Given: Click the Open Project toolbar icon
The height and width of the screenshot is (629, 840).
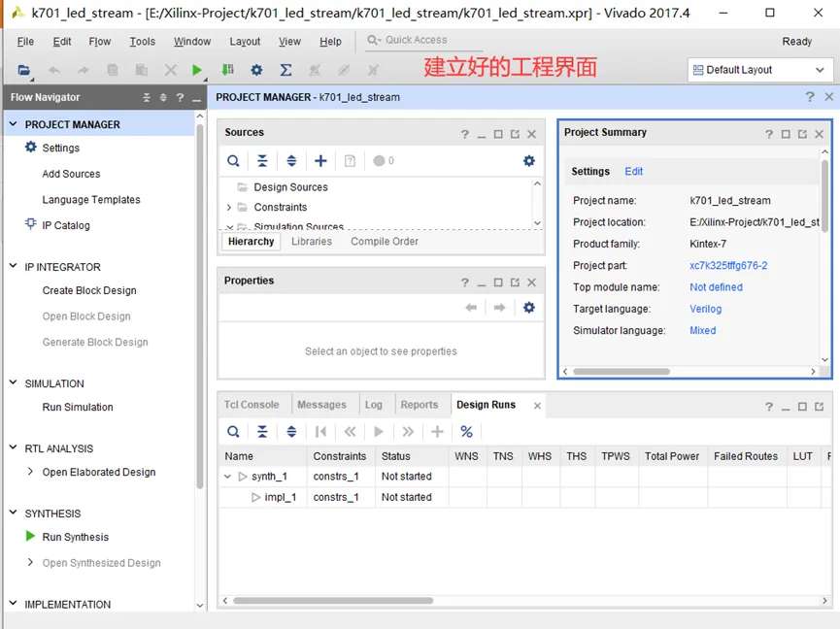Looking at the screenshot, I should click(x=23, y=70).
